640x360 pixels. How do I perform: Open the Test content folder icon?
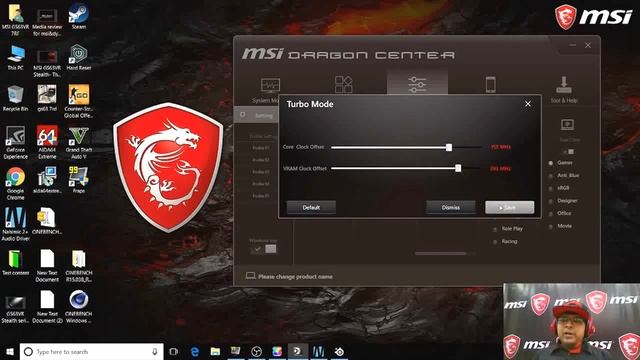point(16,262)
